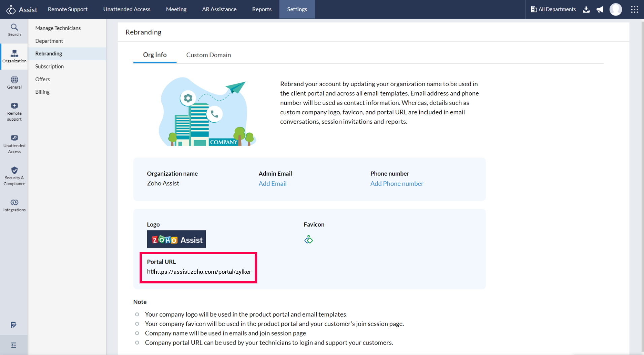Click the Rebranding page heading

(x=143, y=32)
